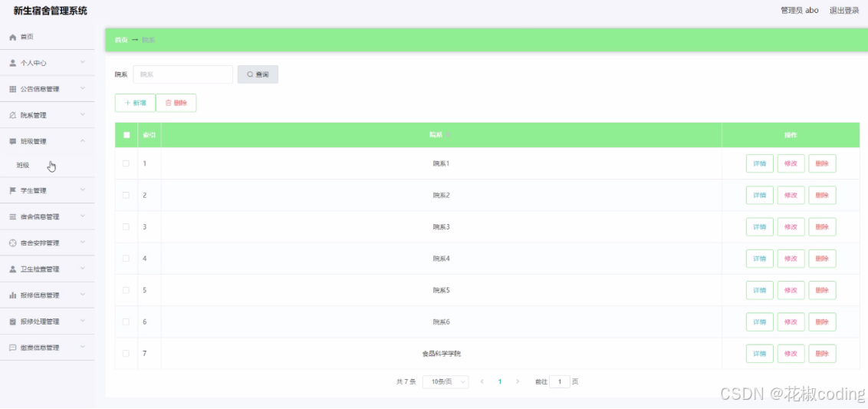
Task: Click the bar chart icon for 报修信息管理
Action: [13, 295]
